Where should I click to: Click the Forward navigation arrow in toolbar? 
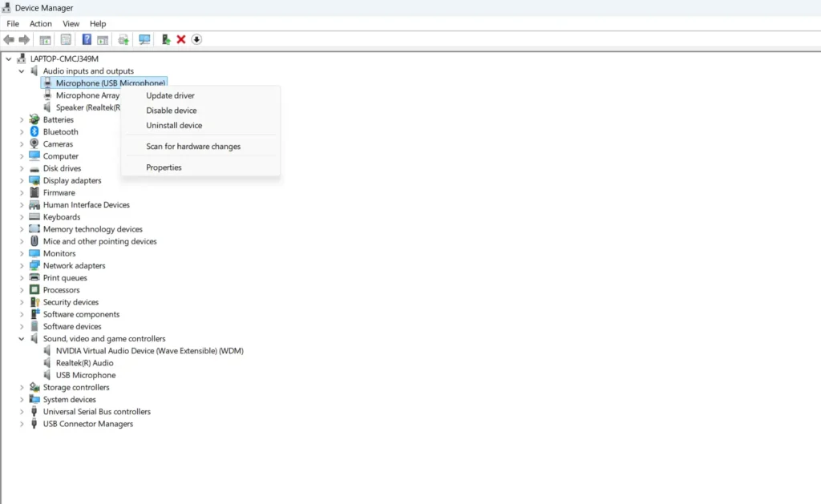(22, 38)
